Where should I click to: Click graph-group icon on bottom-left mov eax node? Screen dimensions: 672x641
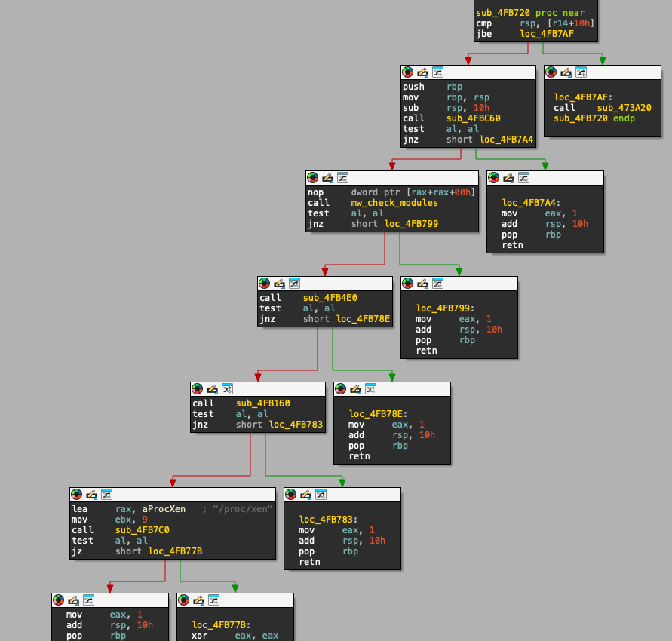[x=88, y=600]
